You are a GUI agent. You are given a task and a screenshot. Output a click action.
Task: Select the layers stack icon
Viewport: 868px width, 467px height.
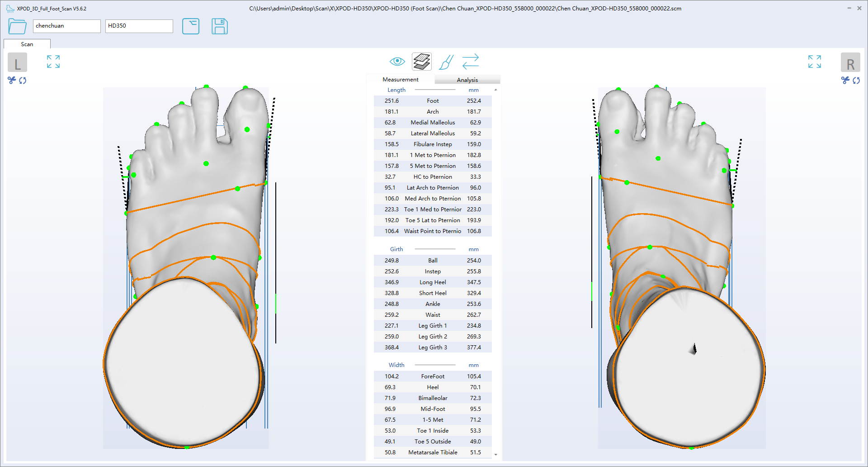click(421, 62)
